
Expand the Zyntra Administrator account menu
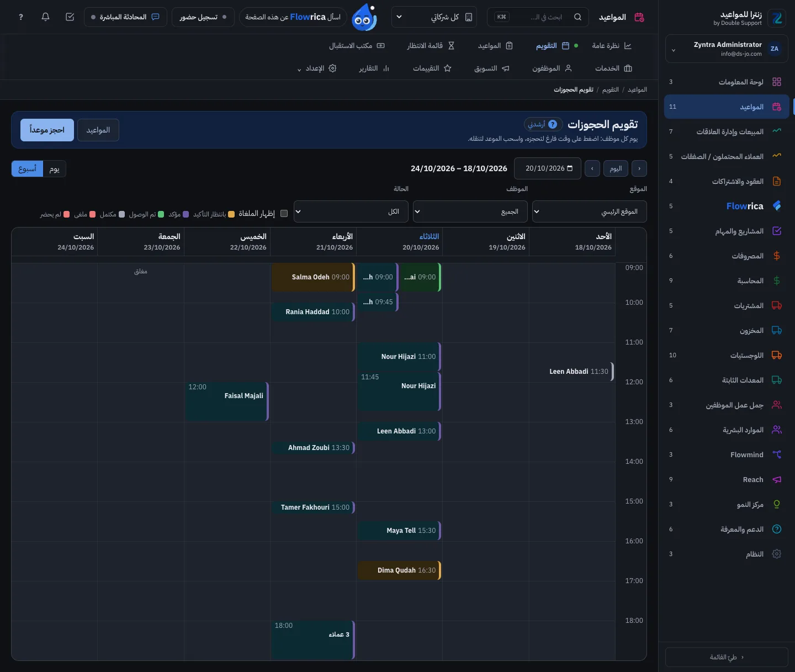[727, 49]
